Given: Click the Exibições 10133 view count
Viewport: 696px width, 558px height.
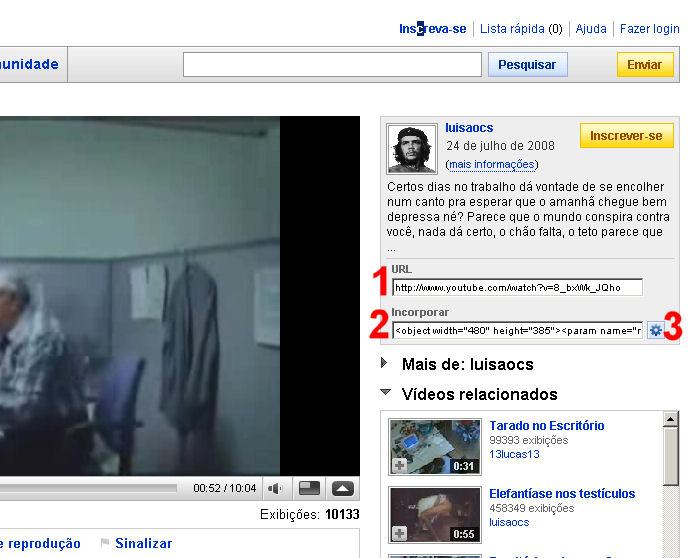Looking at the screenshot, I should coord(309,514).
